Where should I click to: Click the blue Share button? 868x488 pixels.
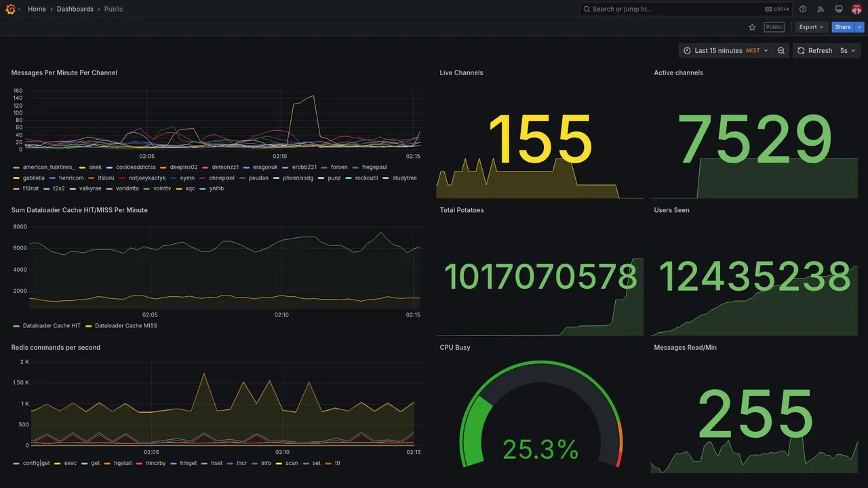coord(843,27)
